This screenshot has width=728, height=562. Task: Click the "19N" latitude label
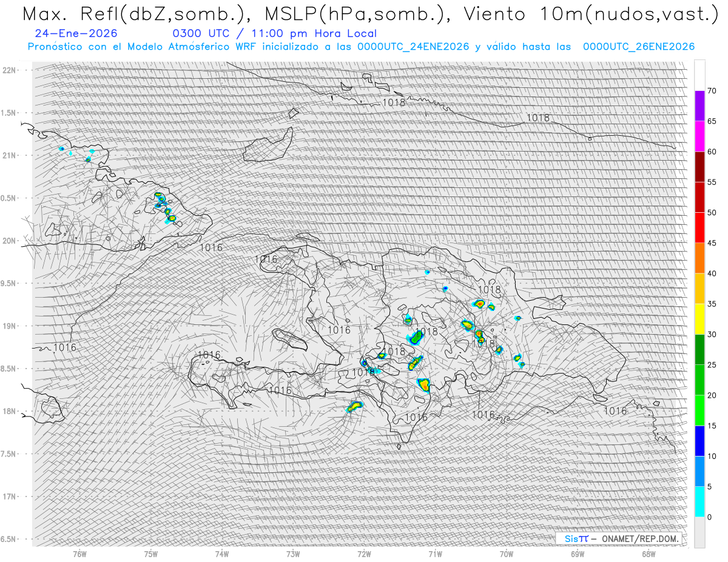[8, 326]
